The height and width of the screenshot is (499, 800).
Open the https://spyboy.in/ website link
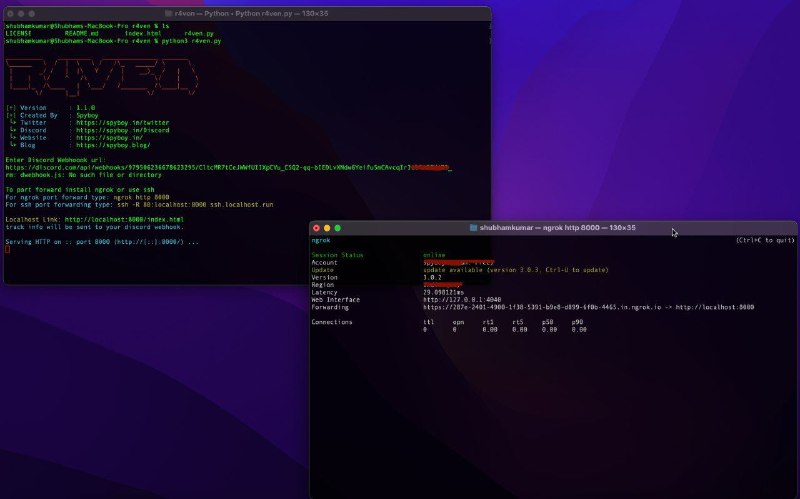(109, 138)
